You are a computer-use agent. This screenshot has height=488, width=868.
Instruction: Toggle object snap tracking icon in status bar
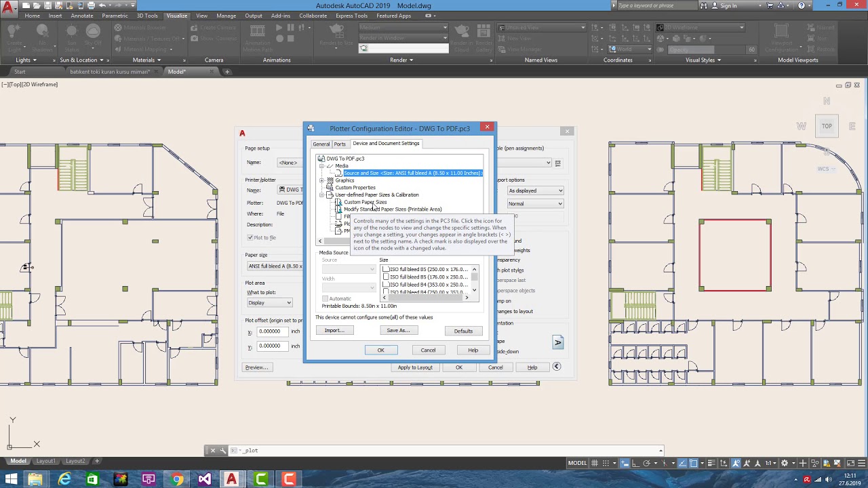[683, 463]
